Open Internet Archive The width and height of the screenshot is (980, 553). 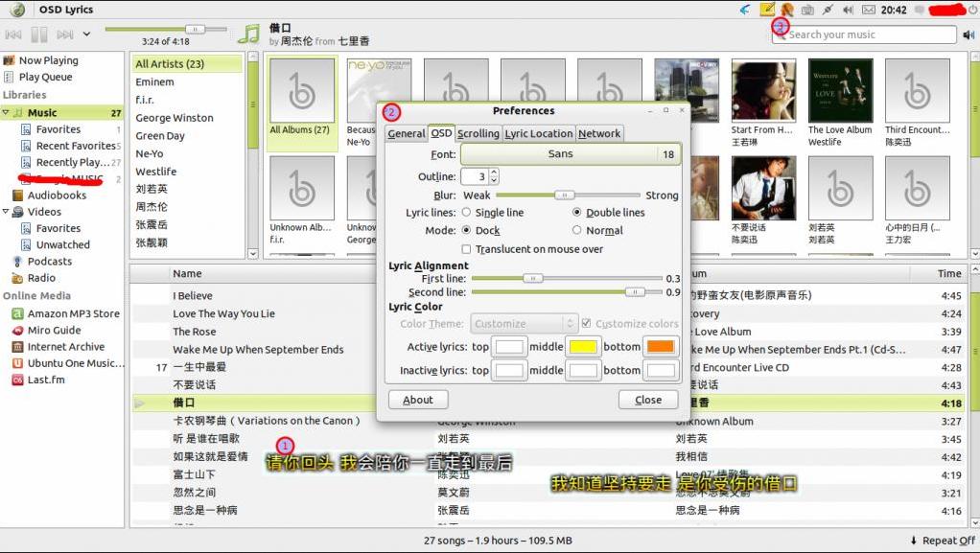coord(65,347)
